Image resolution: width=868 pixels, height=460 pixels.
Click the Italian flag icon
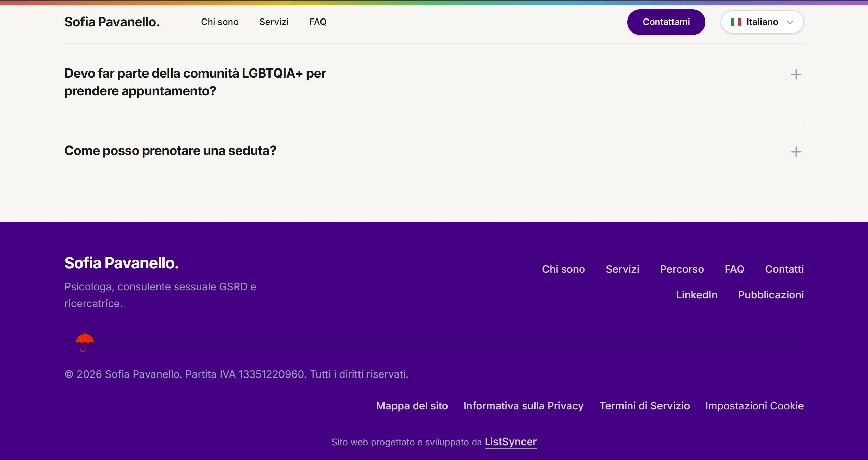pos(736,22)
